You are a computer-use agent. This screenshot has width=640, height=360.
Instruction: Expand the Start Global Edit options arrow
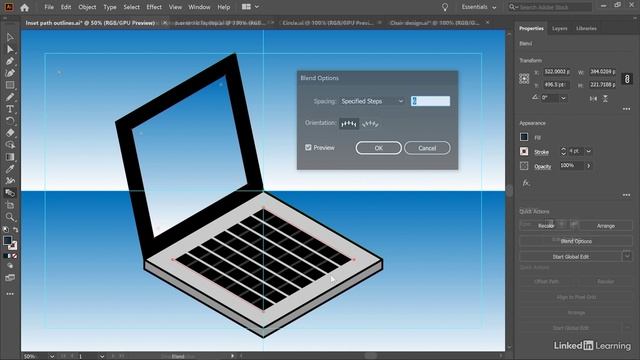(x=627, y=256)
